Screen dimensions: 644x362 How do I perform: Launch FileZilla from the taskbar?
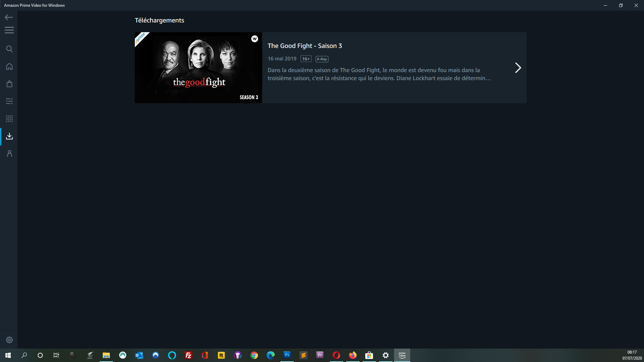(189, 355)
